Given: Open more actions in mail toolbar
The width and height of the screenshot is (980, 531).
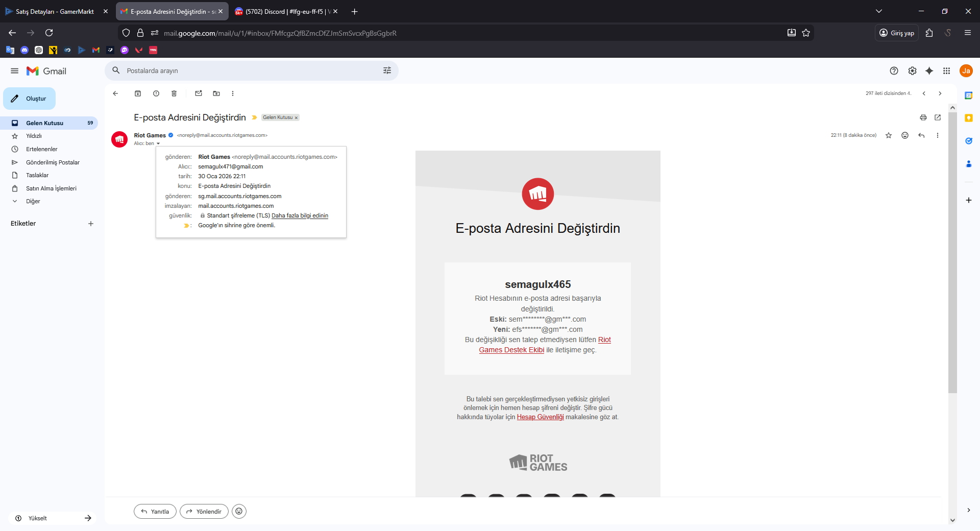Looking at the screenshot, I should pyautogui.click(x=233, y=93).
